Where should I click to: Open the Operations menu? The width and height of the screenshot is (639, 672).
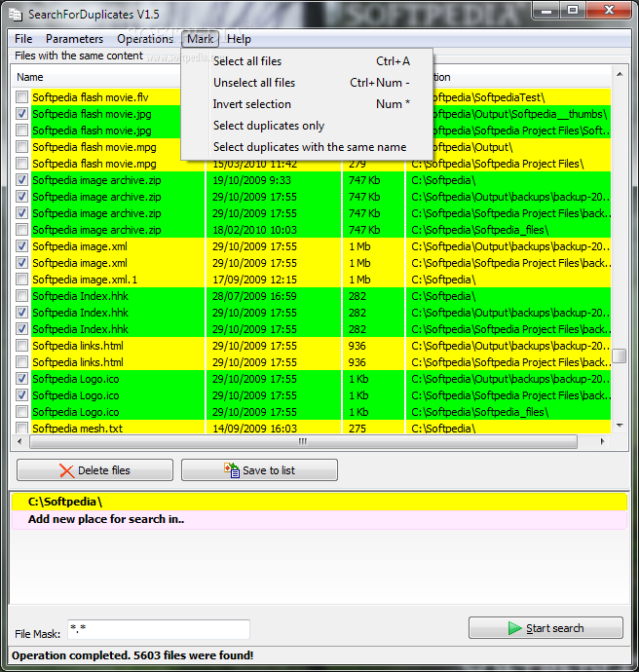145,39
